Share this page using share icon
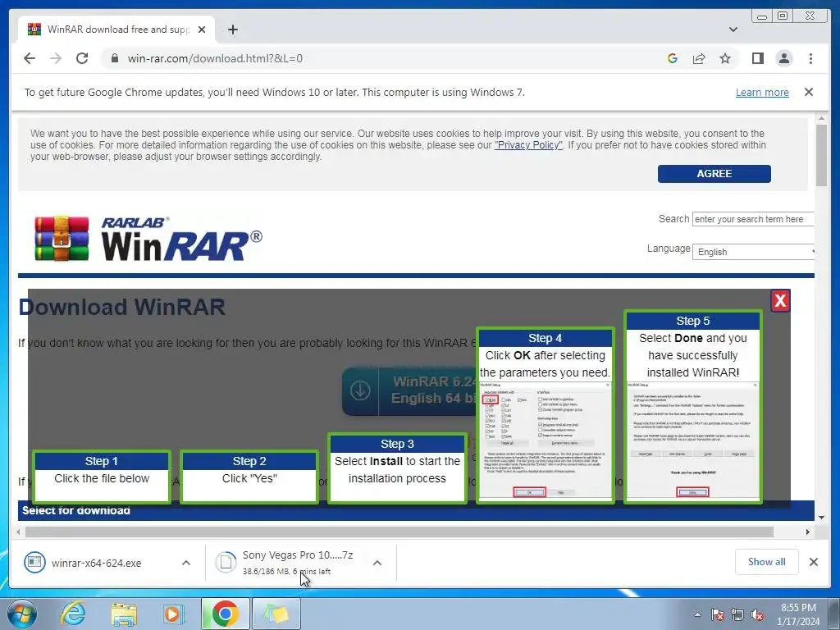This screenshot has height=630, width=840. 699,58
